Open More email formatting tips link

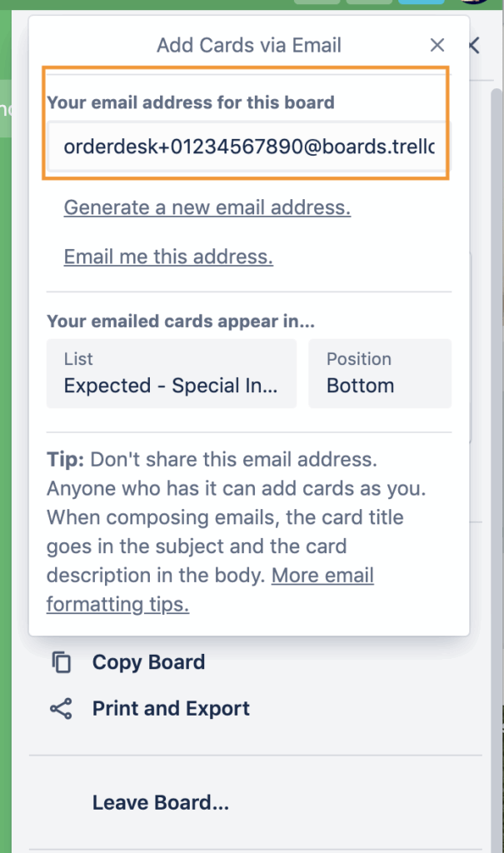pos(322,576)
